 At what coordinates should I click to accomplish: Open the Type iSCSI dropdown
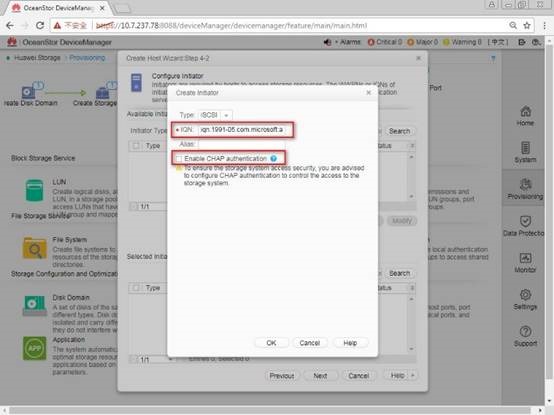click(x=226, y=115)
